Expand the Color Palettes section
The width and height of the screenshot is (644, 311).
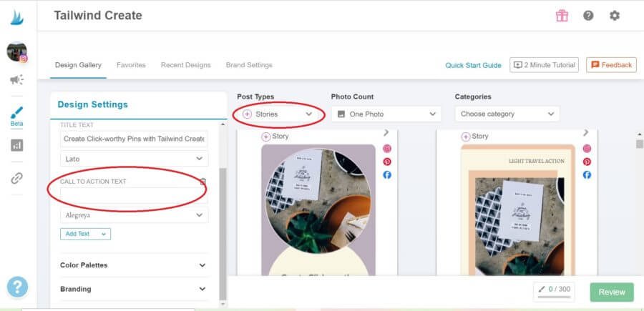pyautogui.click(x=133, y=265)
